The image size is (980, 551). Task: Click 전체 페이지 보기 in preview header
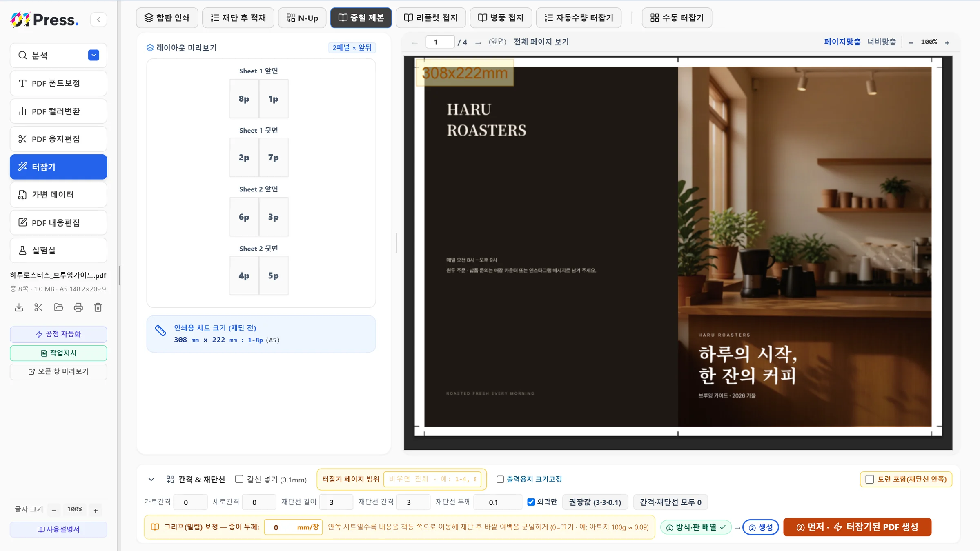pyautogui.click(x=541, y=42)
